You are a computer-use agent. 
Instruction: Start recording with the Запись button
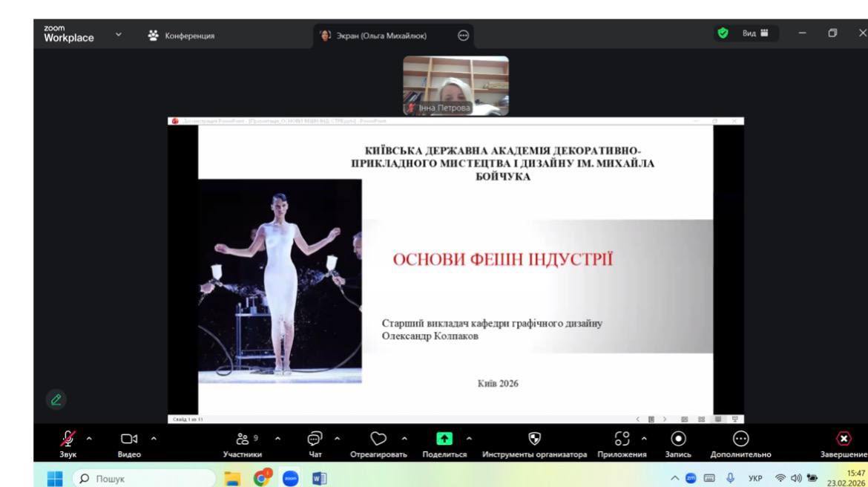point(677,439)
